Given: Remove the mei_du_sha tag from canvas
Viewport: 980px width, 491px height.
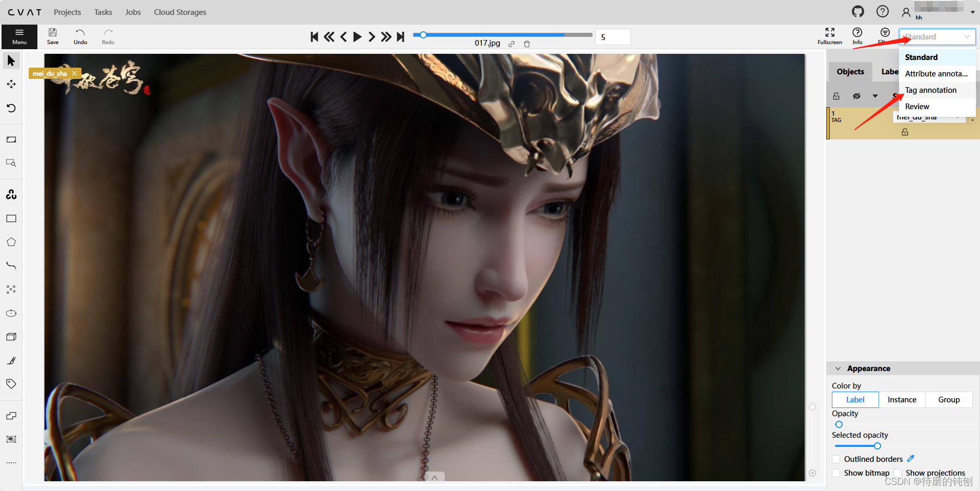Looking at the screenshot, I should point(74,73).
